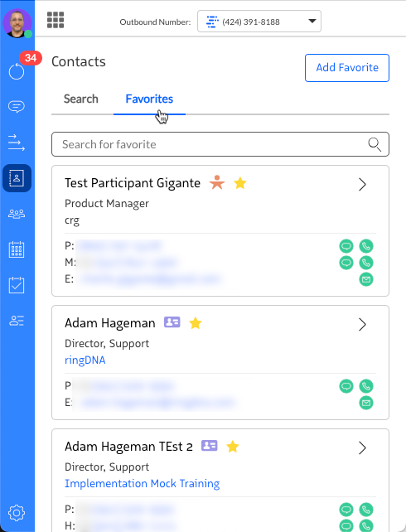Open the team group icon in sidebar
The height and width of the screenshot is (532, 406).
tap(17, 214)
